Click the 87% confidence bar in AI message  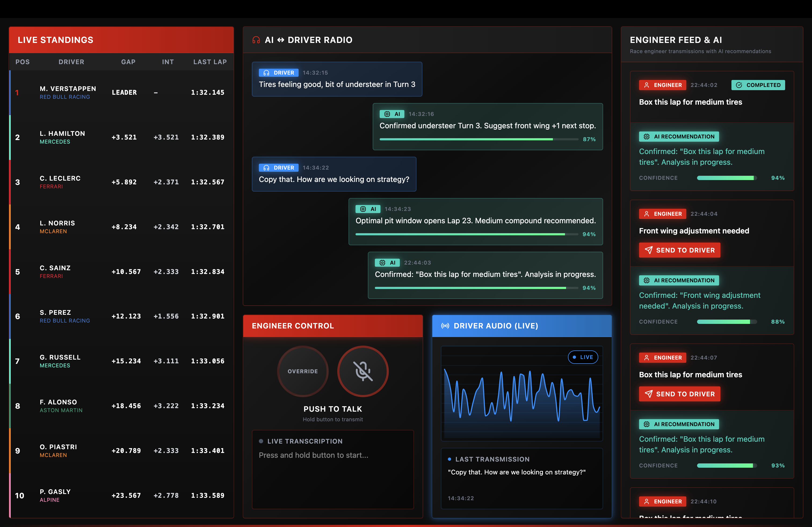(479, 139)
